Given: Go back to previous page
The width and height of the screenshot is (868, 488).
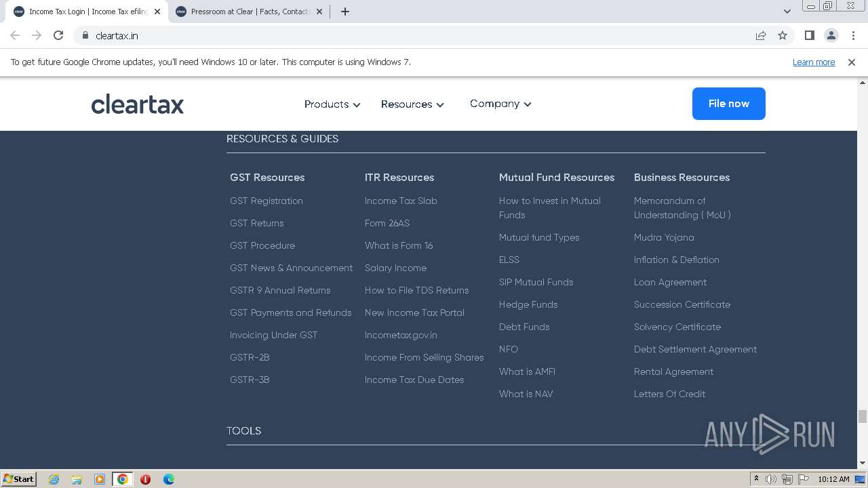Looking at the screenshot, I should click(15, 35).
